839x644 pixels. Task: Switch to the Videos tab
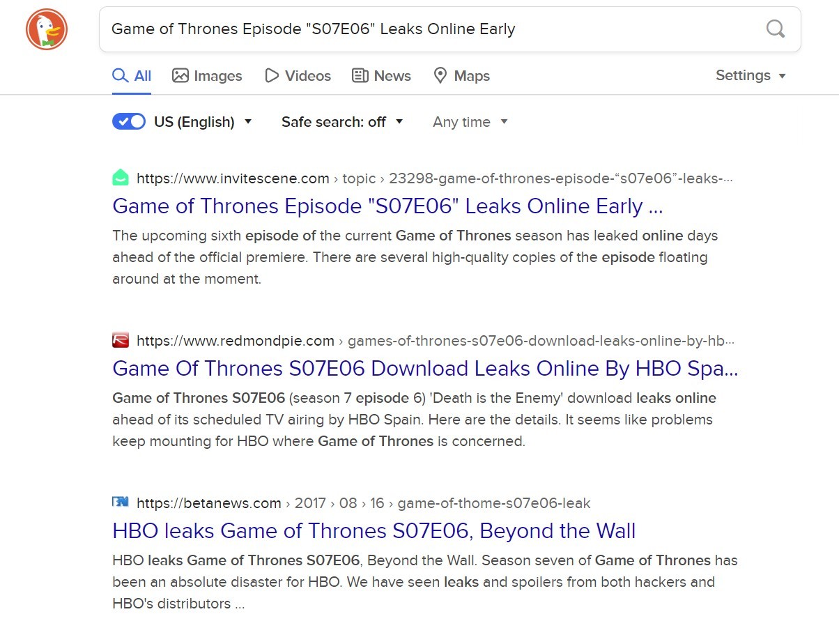(x=298, y=76)
